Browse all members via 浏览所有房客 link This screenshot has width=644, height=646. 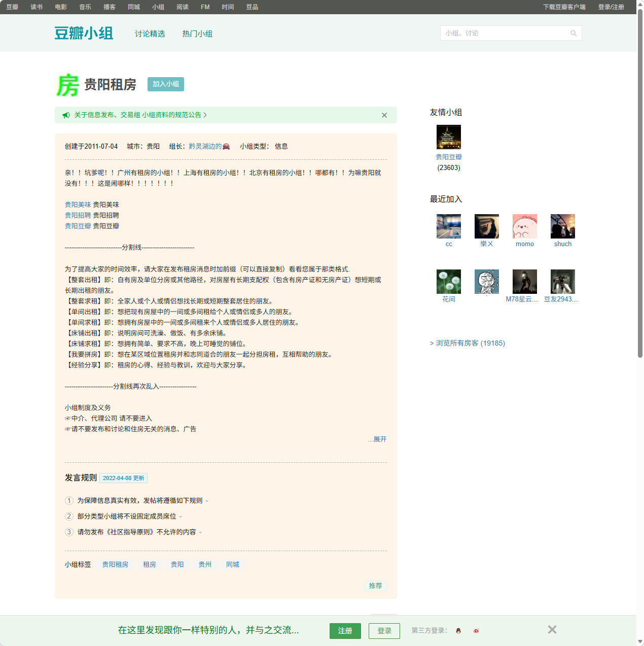coord(470,344)
